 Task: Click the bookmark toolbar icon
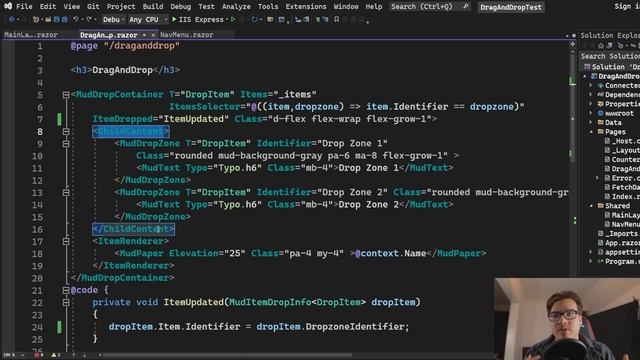point(336,19)
